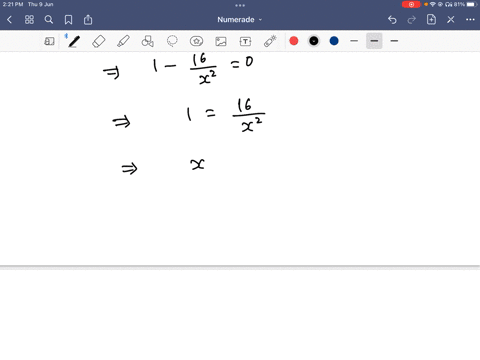This screenshot has width=480, height=360.
Task: Tap the three-dot multitasking handle
Action: [x=240, y=5]
